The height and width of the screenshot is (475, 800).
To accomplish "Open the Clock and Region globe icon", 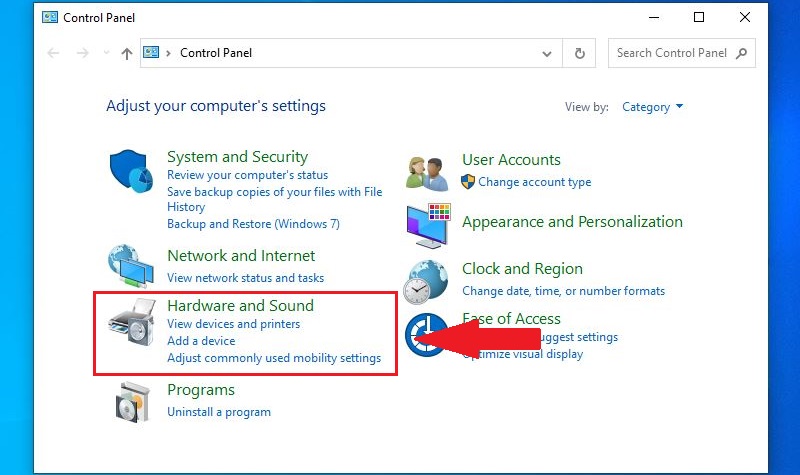I will 426,282.
